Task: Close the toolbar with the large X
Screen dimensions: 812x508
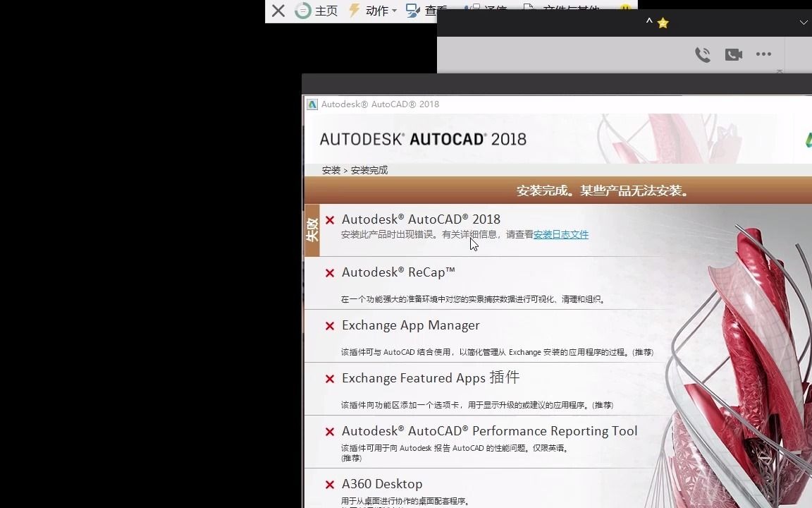Action: coord(278,11)
